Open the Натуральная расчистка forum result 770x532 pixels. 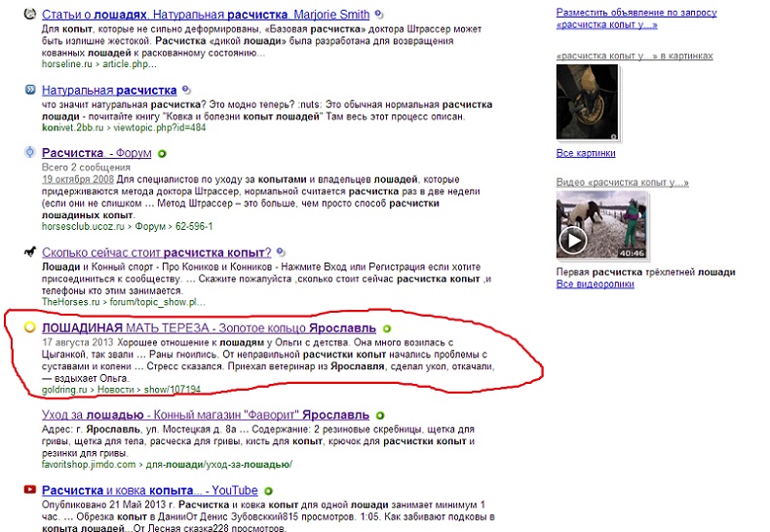[109, 91]
